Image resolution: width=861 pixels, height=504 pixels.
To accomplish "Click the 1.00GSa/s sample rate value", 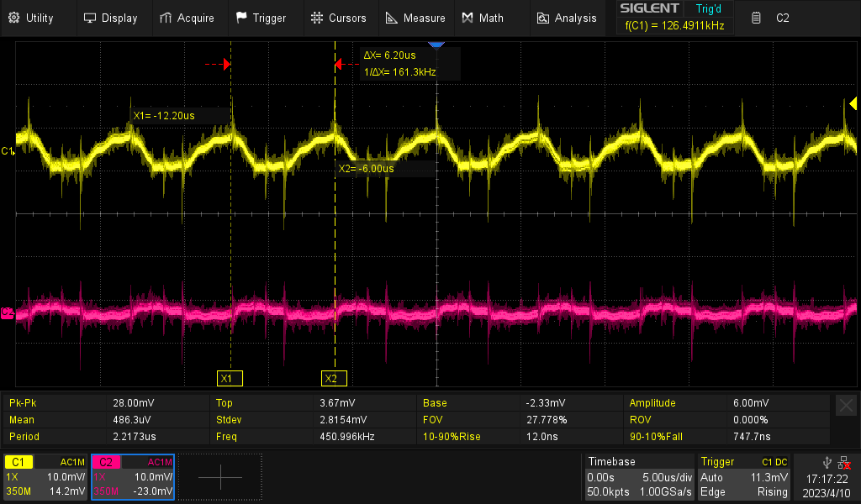I will point(666,492).
